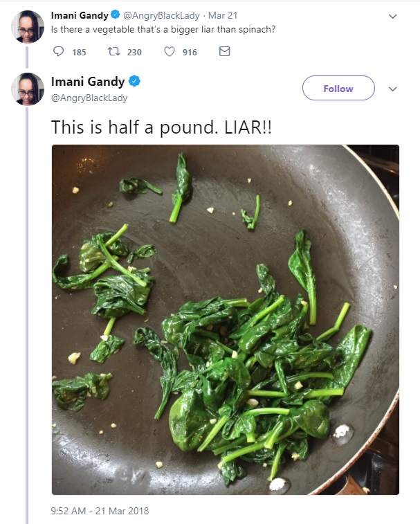
Task: Send tweet via direct message envelope
Action: [225, 51]
